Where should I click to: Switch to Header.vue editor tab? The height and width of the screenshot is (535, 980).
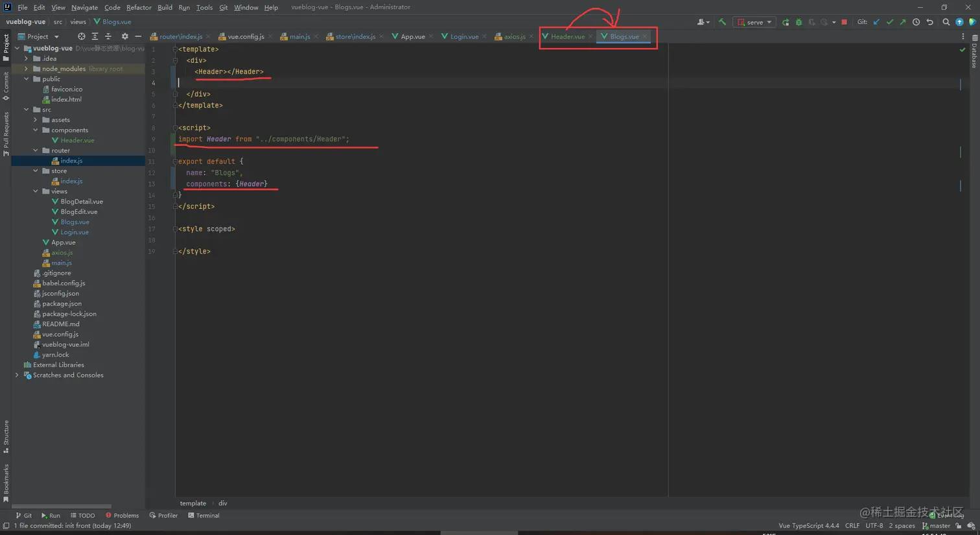567,36
